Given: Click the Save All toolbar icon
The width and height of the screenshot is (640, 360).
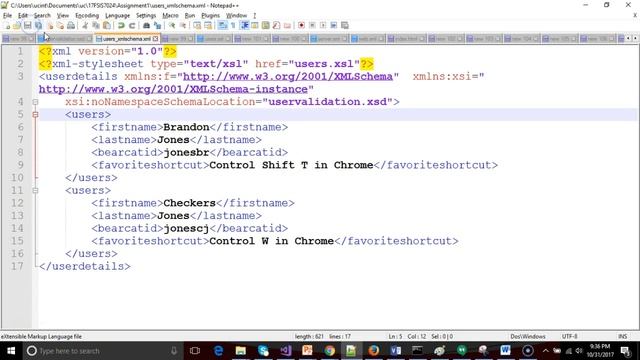Looking at the screenshot, I should point(38,25).
